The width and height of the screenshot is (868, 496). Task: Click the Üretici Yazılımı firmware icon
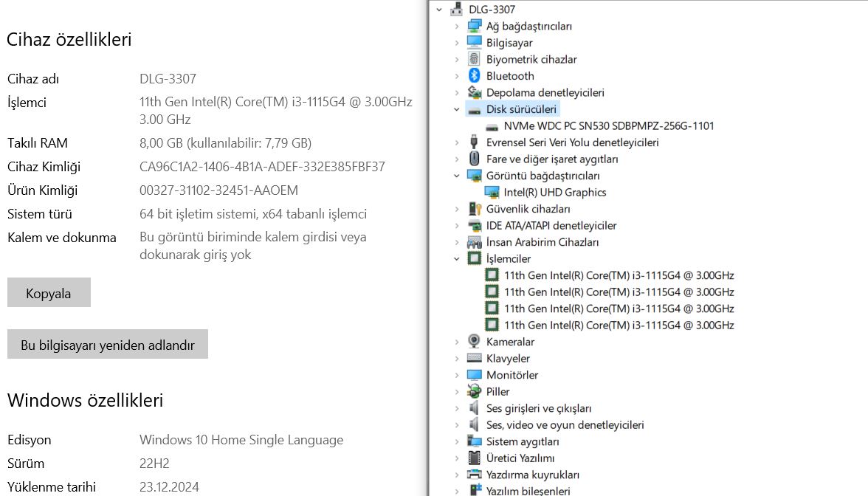point(475,458)
